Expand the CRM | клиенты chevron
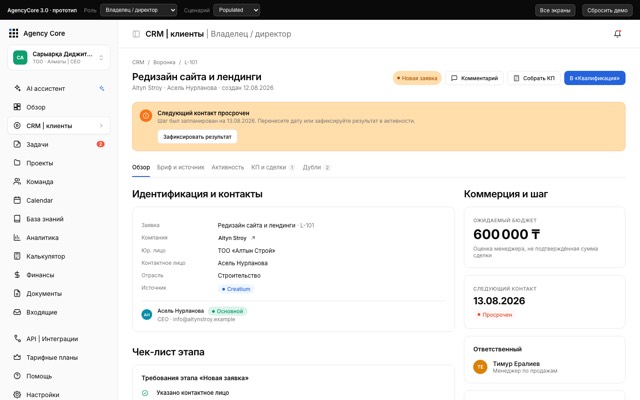This screenshot has height=400, width=640. click(x=101, y=126)
